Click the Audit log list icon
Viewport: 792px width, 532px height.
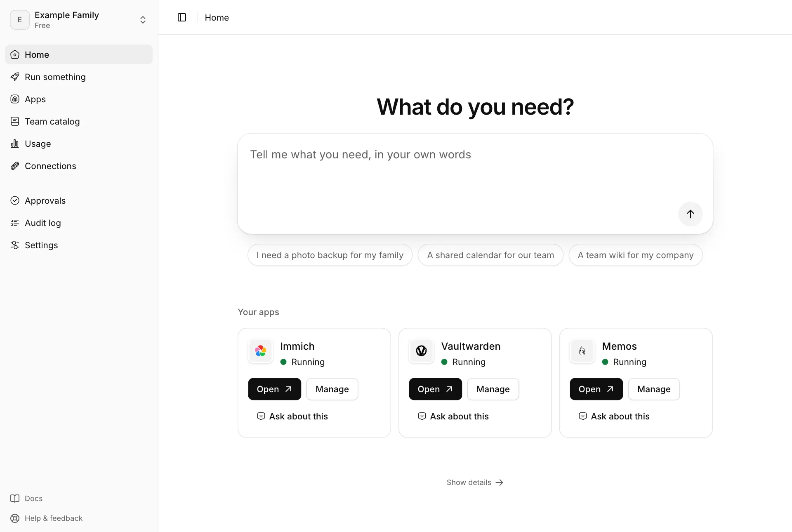click(15, 223)
